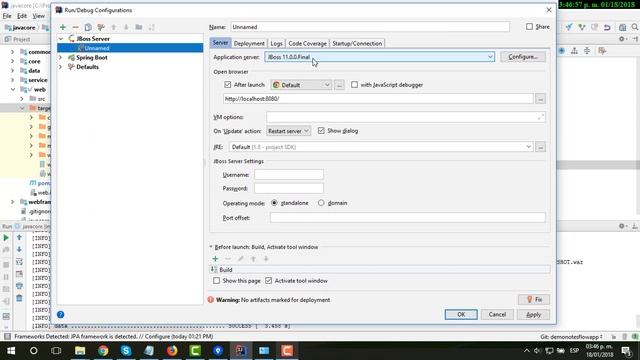Switch to Server tab
The image size is (640, 360).
coord(220,43)
